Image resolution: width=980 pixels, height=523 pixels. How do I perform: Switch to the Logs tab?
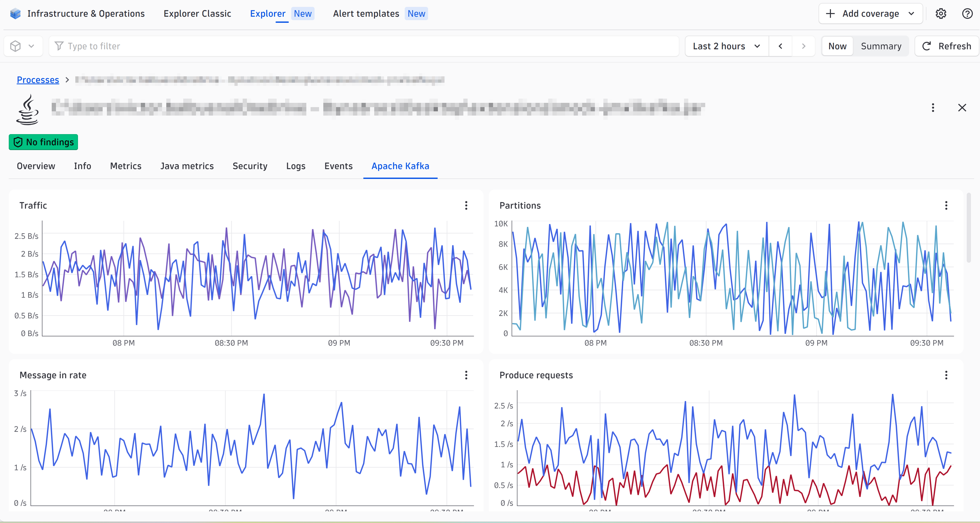coord(296,166)
